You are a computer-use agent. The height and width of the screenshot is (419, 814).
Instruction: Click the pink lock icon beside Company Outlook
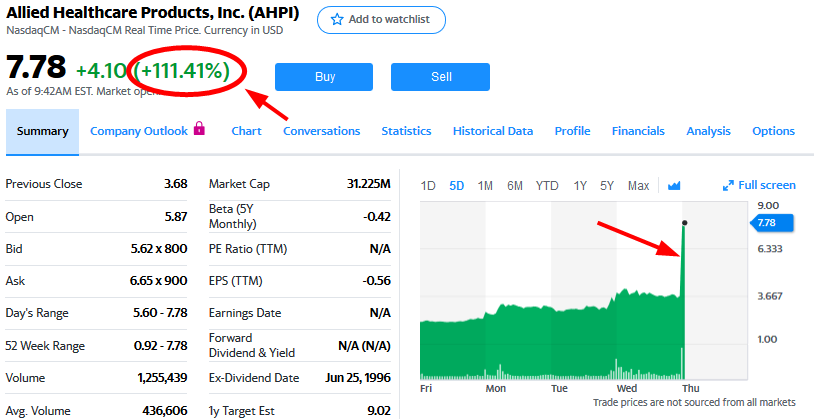coord(199,130)
